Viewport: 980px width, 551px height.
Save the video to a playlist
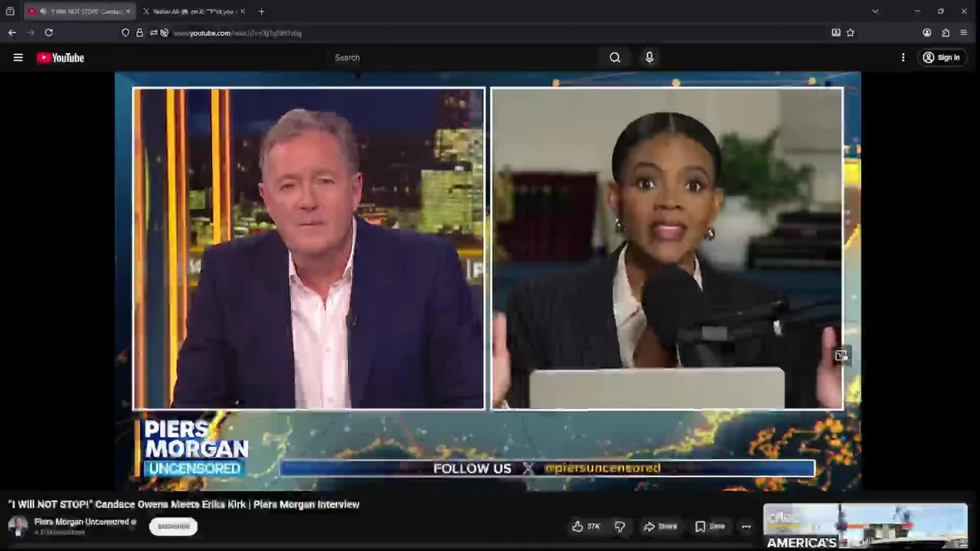click(710, 527)
